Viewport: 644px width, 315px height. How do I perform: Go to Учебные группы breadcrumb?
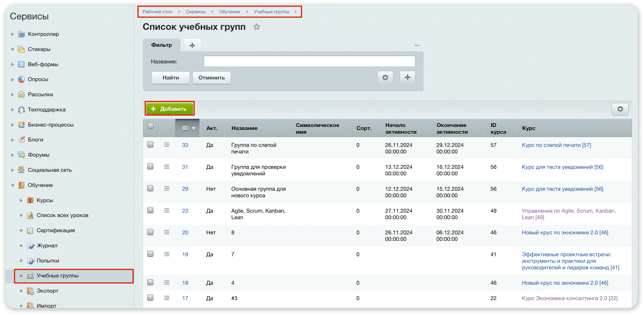point(271,12)
